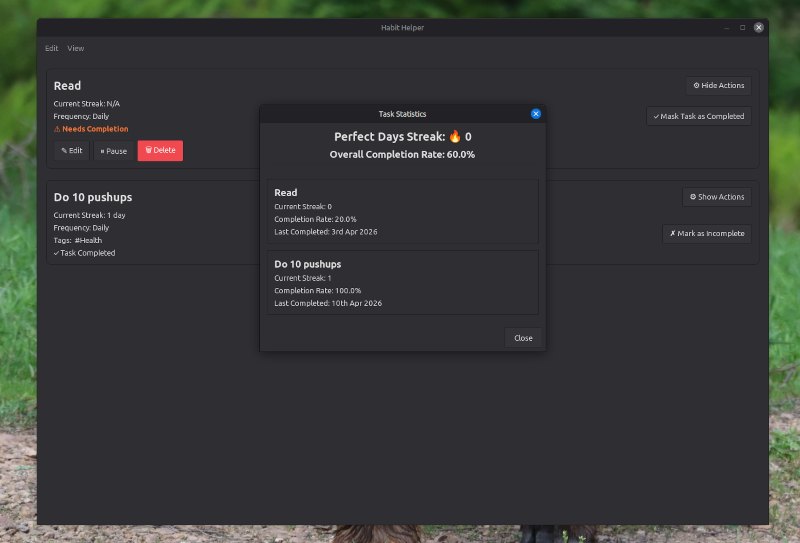Click Hide Actions on the Read task

[718, 86]
